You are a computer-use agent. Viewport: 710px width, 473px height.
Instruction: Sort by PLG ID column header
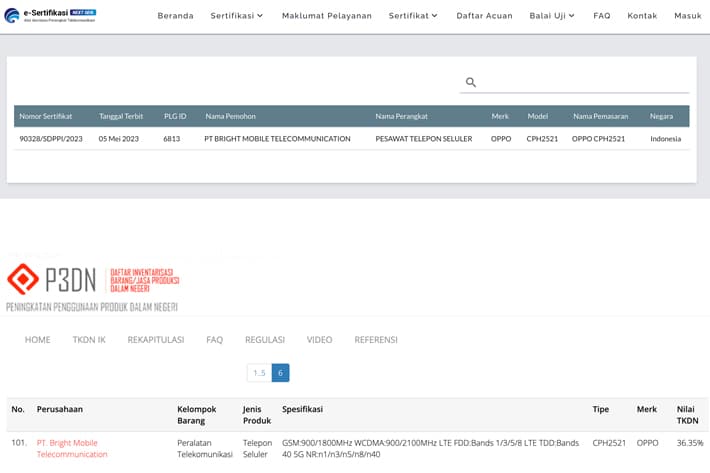coord(175,116)
